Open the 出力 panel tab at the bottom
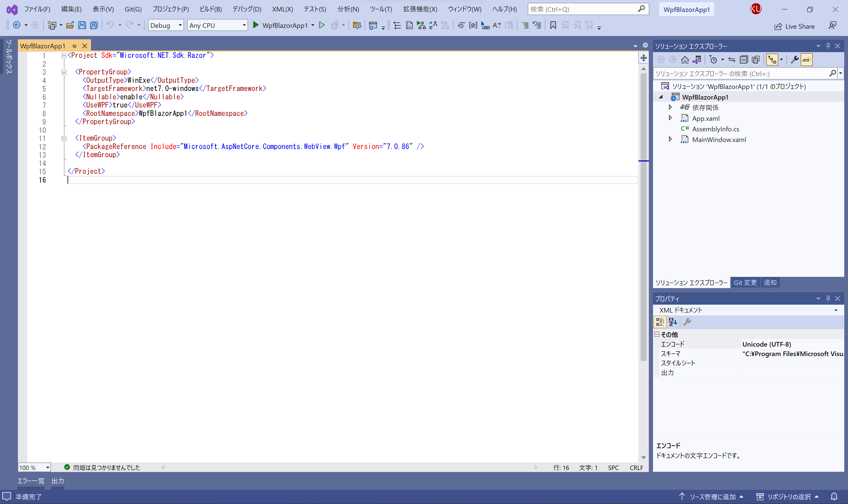The image size is (848, 504). tap(58, 481)
